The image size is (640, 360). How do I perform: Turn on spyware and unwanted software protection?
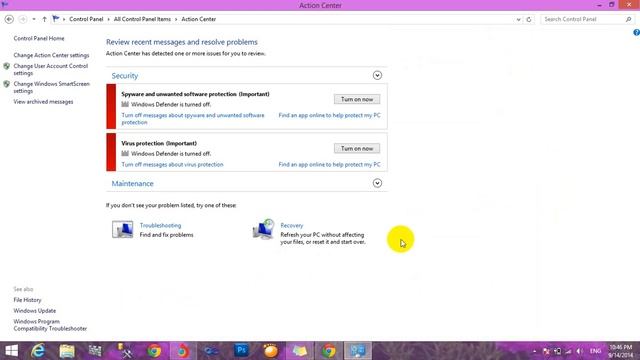coord(357,99)
